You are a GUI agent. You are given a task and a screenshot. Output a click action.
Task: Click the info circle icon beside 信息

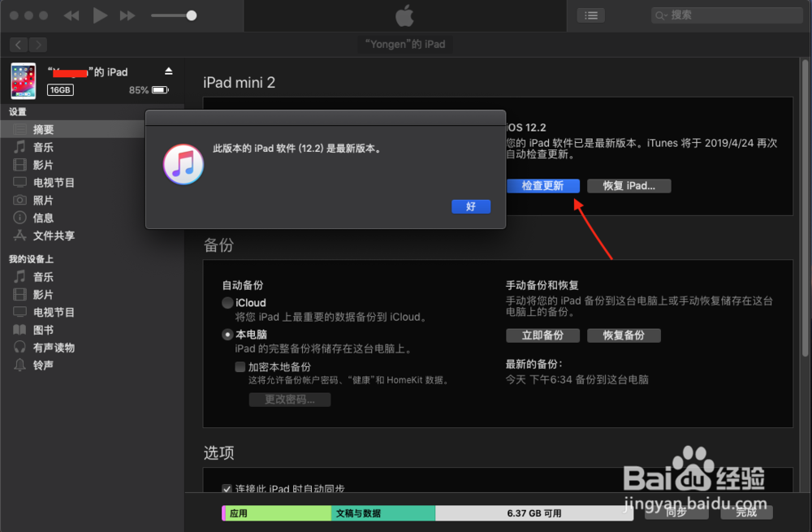[x=19, y=218]
